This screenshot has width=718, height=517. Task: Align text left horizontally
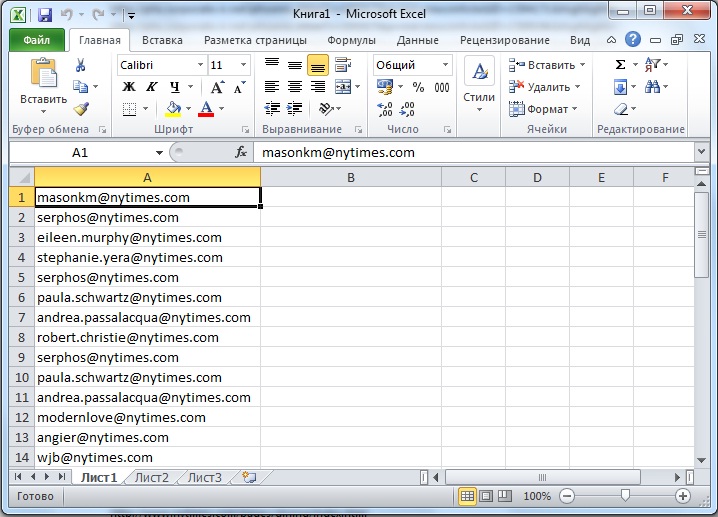[x=272, y=87]
